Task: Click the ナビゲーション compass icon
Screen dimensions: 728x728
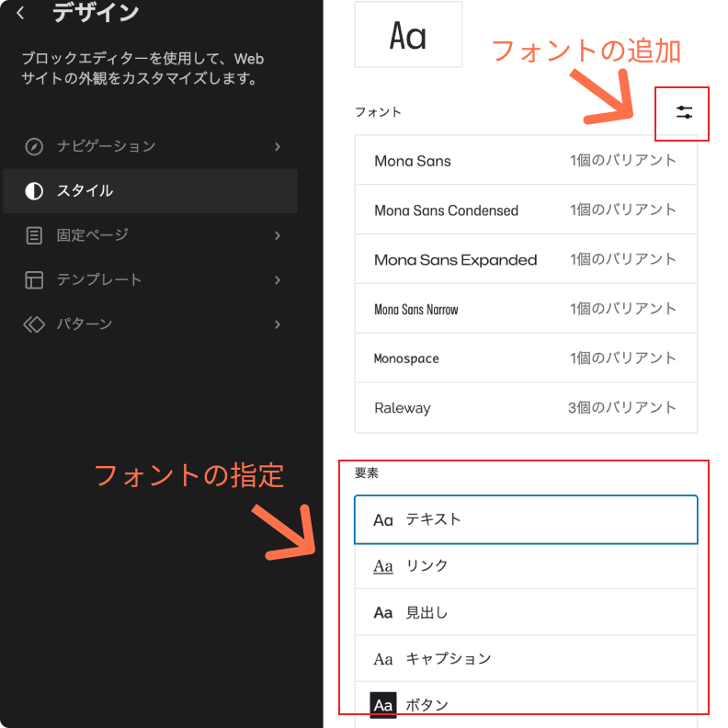Action: [34, 147]
